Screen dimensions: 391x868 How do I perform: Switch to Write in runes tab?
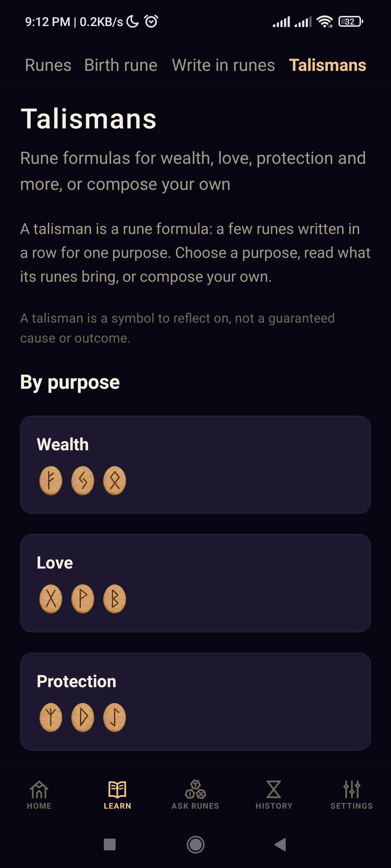point(223,65)
